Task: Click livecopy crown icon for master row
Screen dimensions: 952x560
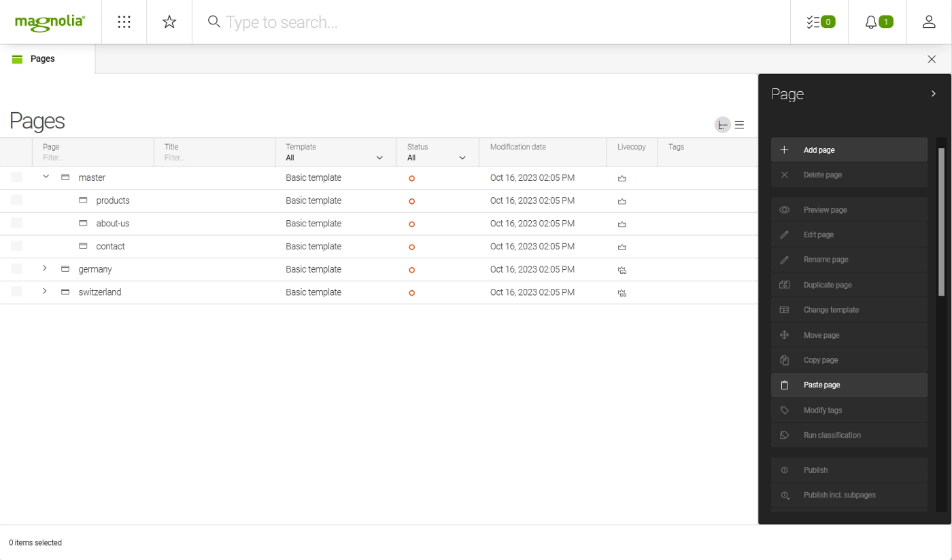Action: point(622,179)
